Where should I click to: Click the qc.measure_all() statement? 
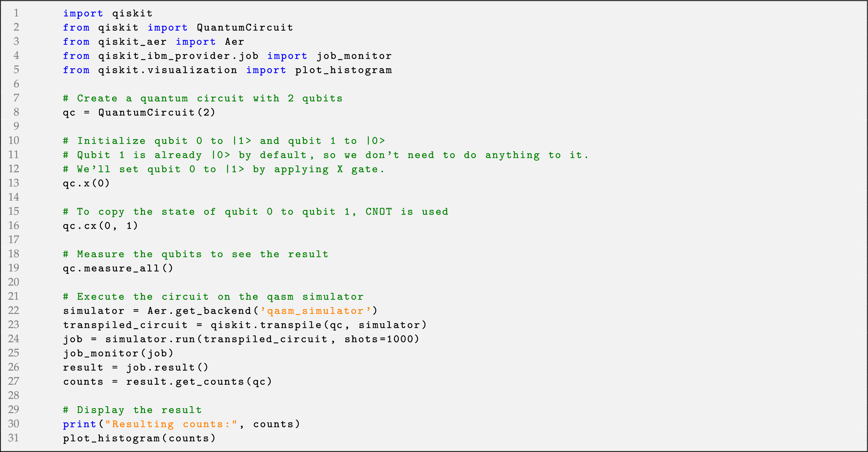coord(118,268)
